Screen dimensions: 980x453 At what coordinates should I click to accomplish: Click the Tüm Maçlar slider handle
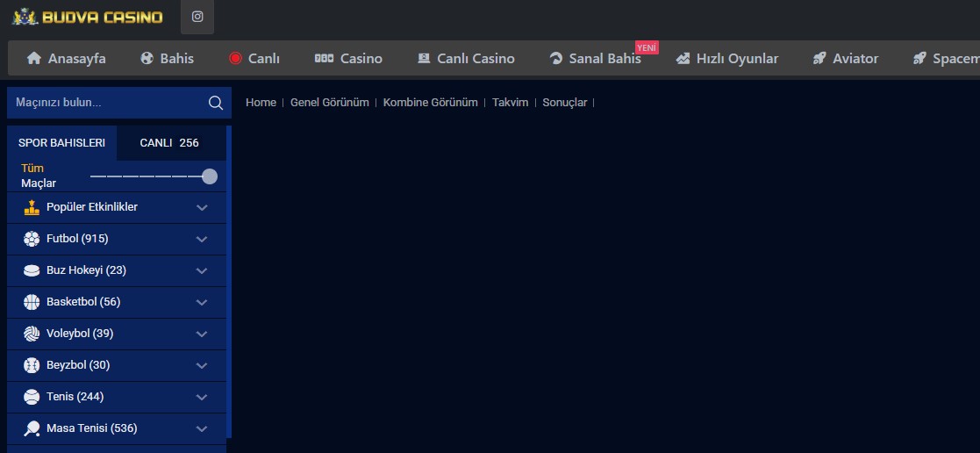tap(210, 176)
